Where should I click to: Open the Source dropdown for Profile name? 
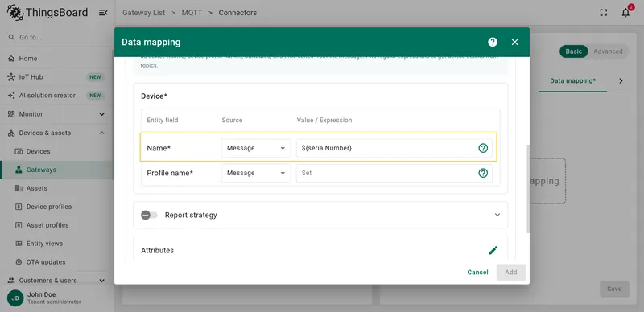(256, 173)
